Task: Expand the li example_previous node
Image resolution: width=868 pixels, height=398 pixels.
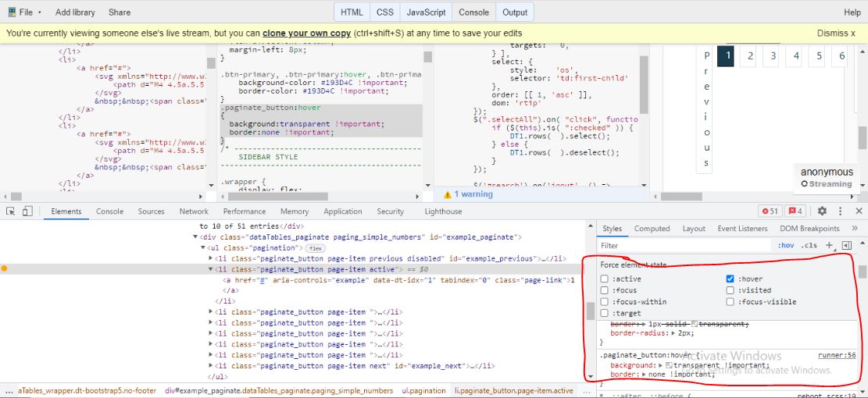Action: click(x=210, y=258)
